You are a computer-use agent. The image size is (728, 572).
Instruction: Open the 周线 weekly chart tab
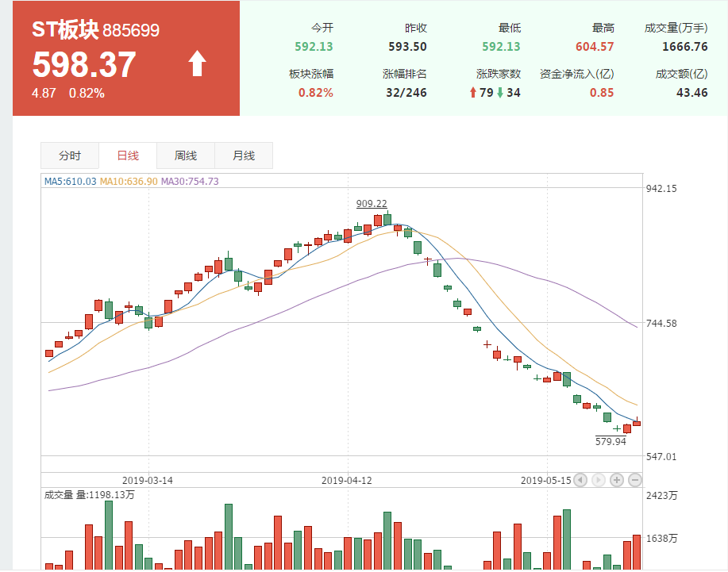(186, 155)
